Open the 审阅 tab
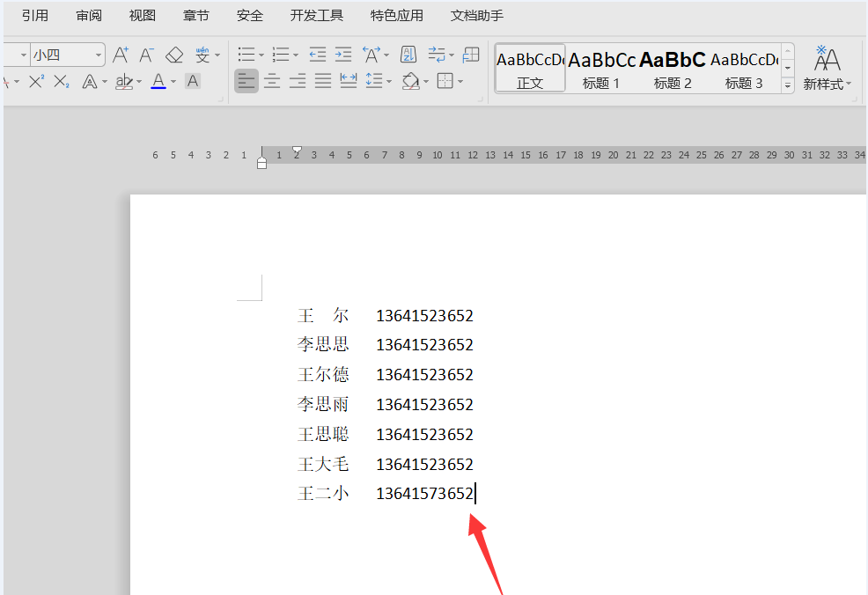 (89, 16)
